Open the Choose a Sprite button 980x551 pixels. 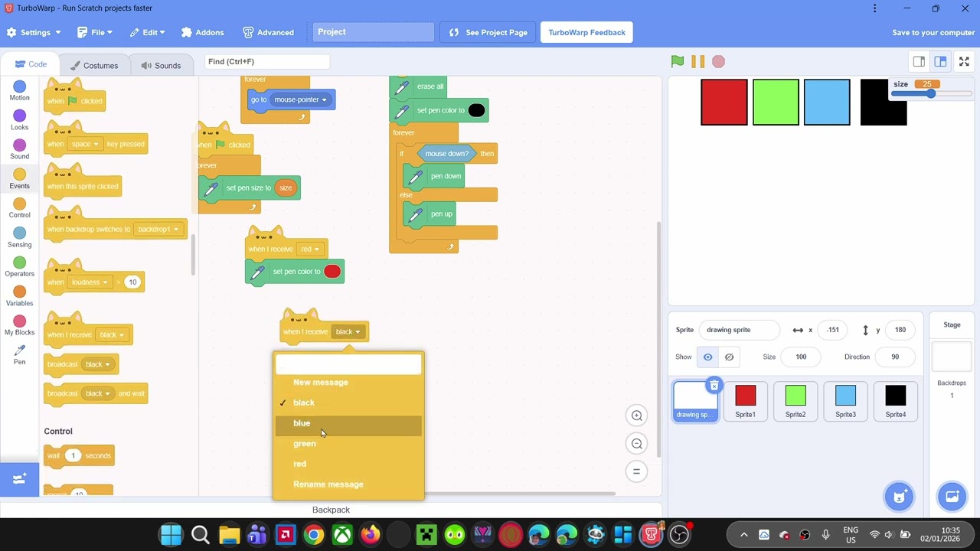[x=899, y=497]
